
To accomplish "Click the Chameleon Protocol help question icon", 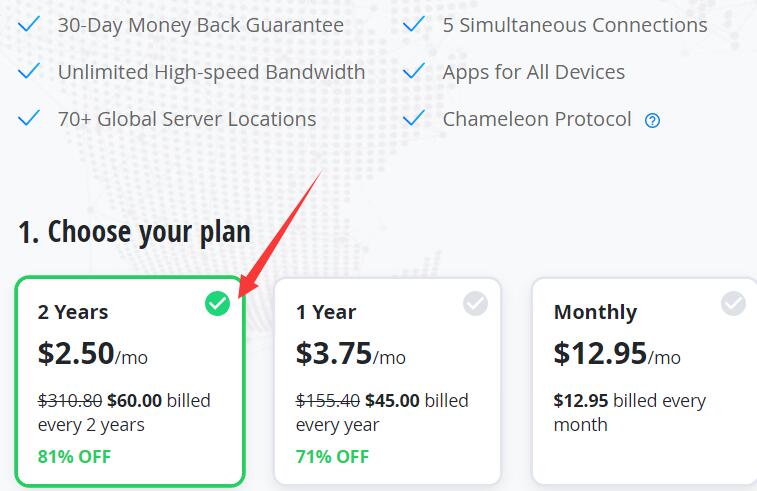I will (x=652, y=121).
